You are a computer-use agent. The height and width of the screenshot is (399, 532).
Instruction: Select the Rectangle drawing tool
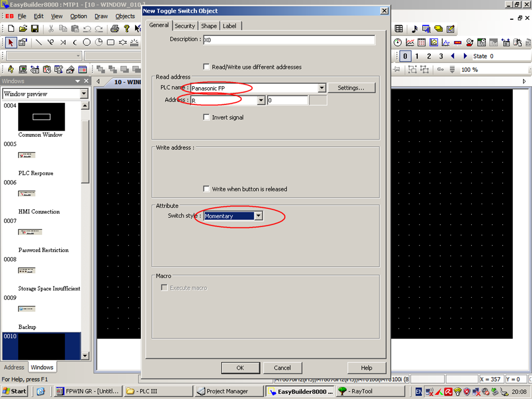[111, 42]
